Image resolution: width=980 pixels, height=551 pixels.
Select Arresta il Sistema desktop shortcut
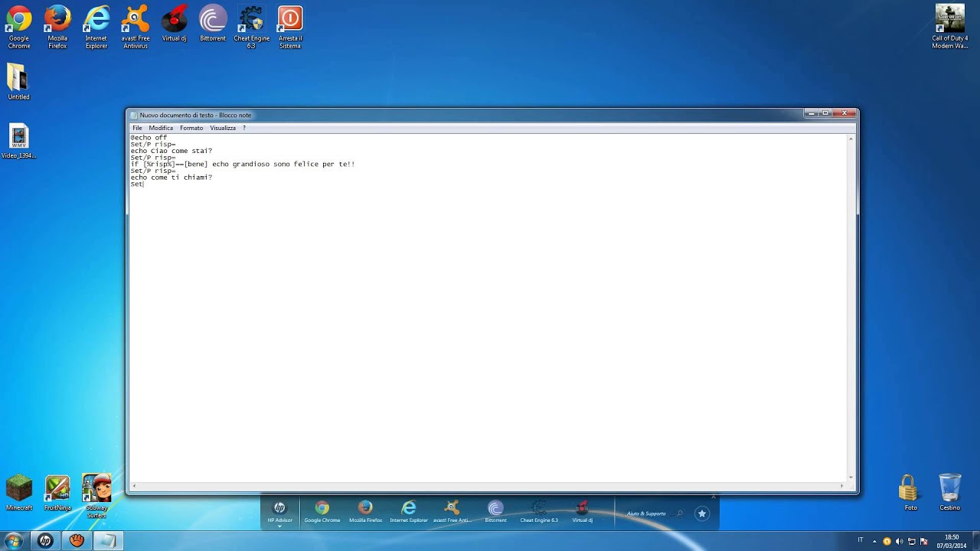[290, 27]
